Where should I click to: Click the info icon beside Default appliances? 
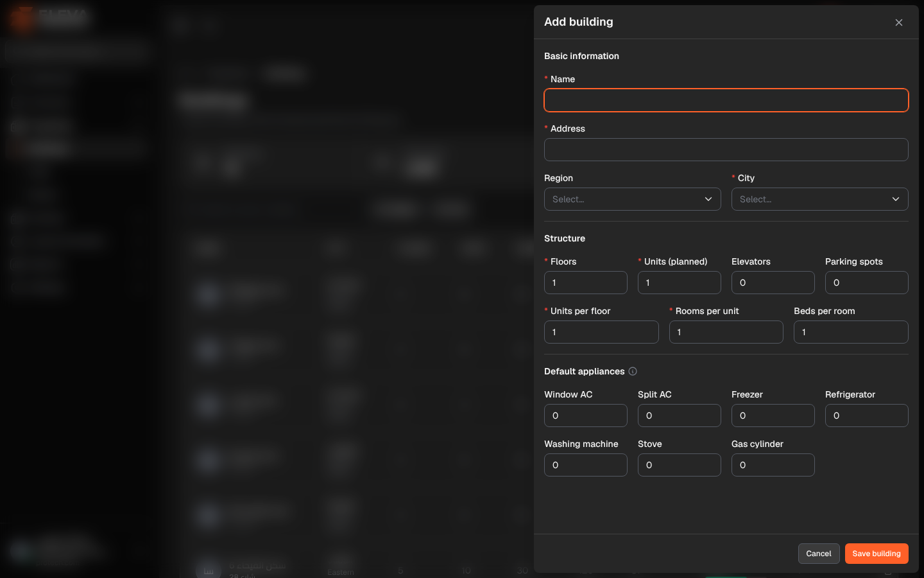pos(633,371)
